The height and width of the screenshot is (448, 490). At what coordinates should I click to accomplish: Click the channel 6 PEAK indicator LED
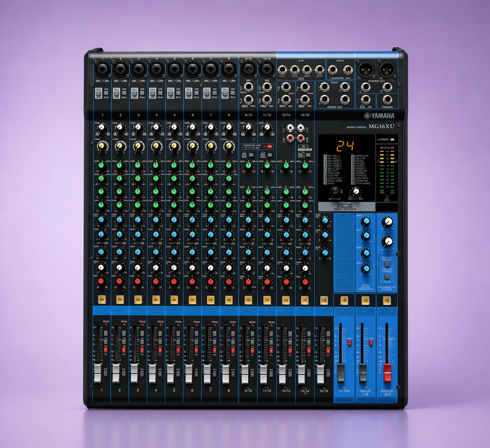click(196, 325)
